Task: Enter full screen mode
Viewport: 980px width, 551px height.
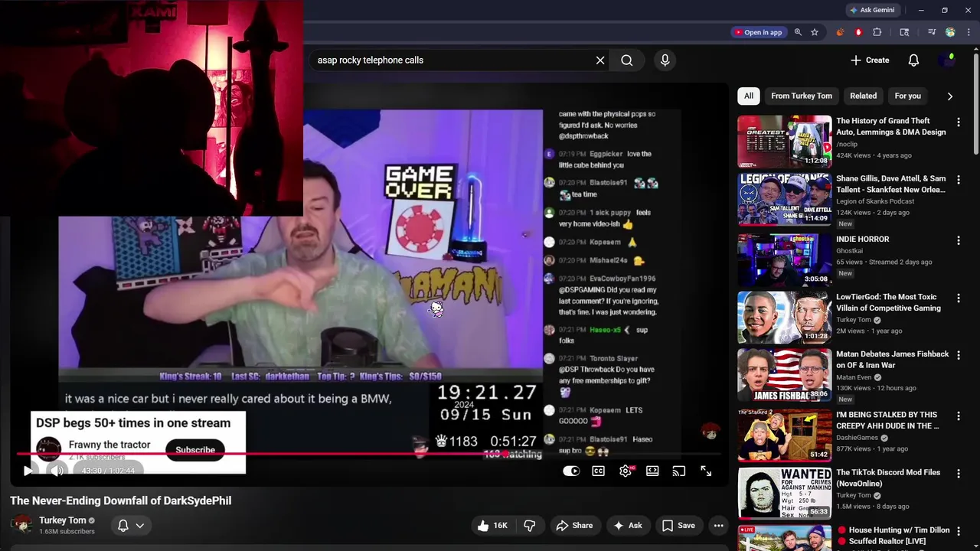Action: [706, 471]
